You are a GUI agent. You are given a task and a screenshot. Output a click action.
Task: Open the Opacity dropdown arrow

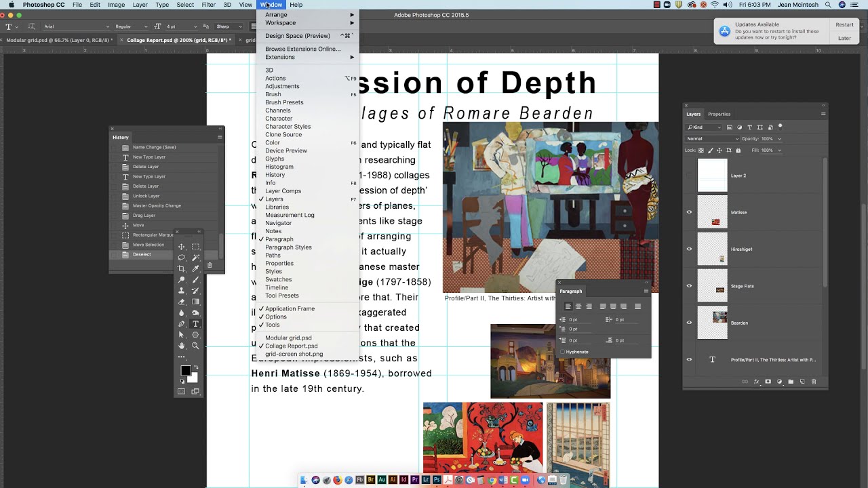[x=779, y=139]
